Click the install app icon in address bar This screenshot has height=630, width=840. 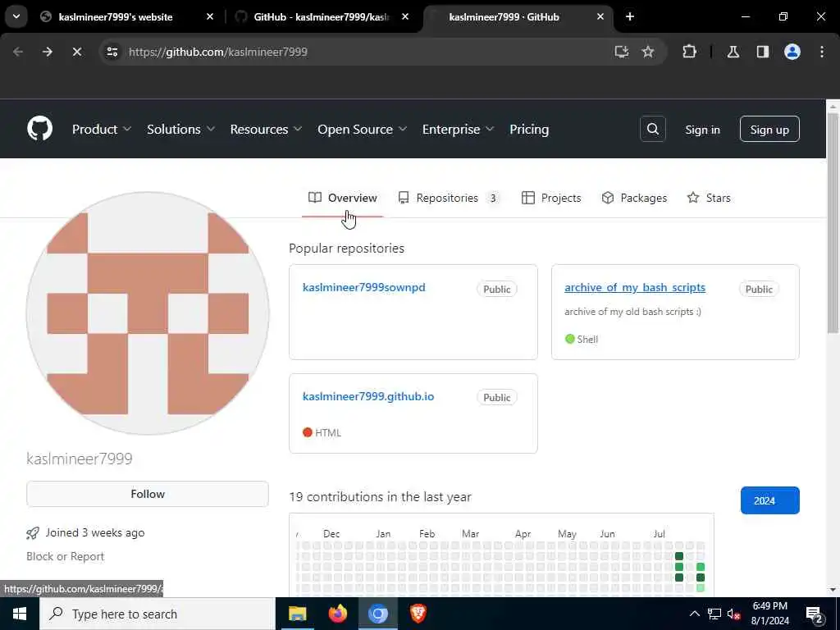(622, 52)
